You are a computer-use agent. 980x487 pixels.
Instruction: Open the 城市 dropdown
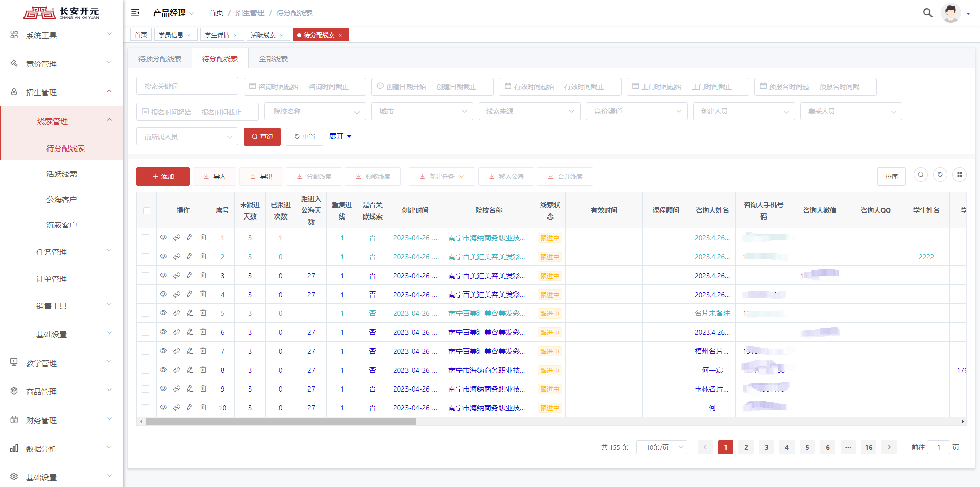[x=422, y=111]
